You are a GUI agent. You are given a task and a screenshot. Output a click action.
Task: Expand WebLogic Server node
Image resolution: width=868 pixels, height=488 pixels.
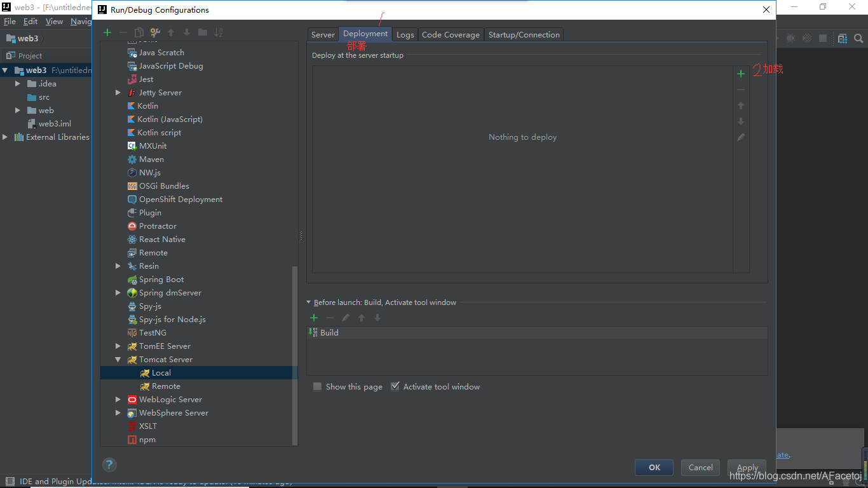pos(118,400)
